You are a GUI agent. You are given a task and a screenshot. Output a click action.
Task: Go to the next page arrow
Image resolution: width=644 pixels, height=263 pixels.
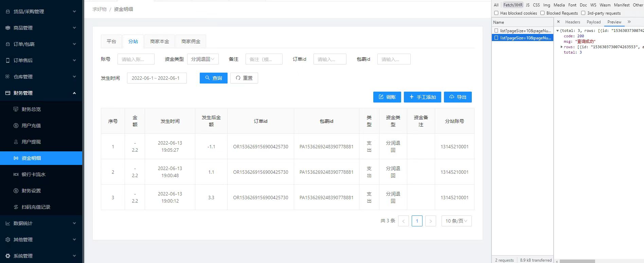tap(431, 221)
